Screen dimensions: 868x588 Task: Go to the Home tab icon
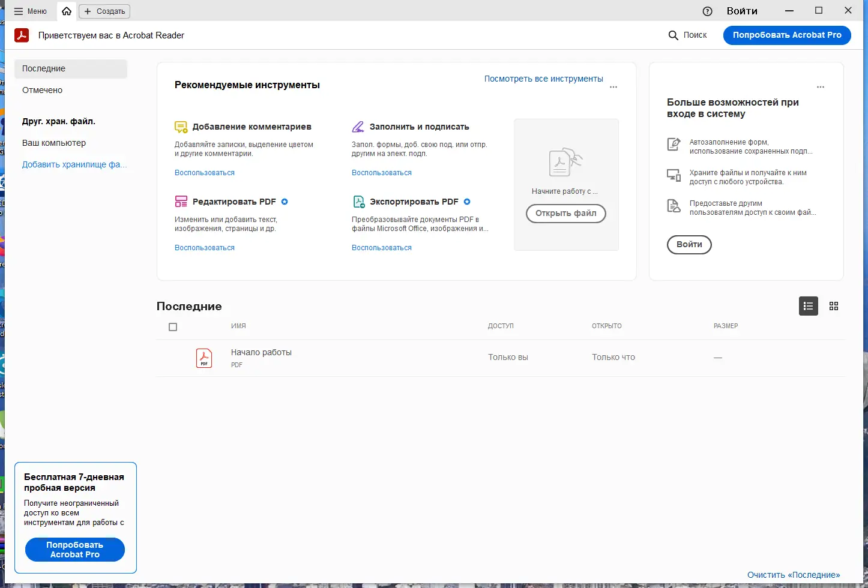coord(67,11)
